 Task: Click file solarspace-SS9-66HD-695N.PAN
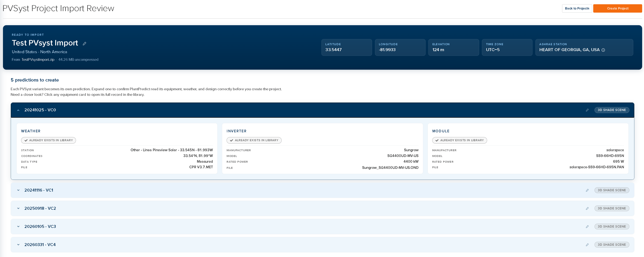pyautogui.click(x=597, y=167)
